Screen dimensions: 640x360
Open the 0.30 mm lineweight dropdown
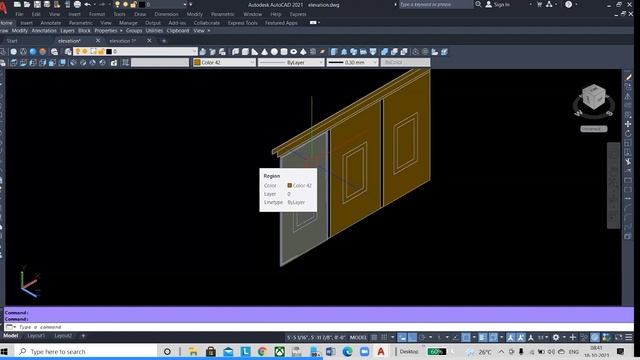tap(353, 62)
